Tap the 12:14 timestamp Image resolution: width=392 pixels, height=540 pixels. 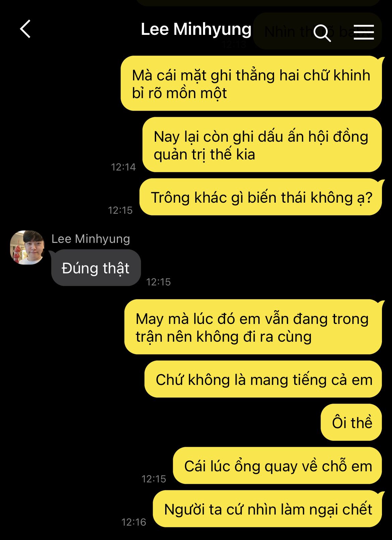tap(123, 167)
